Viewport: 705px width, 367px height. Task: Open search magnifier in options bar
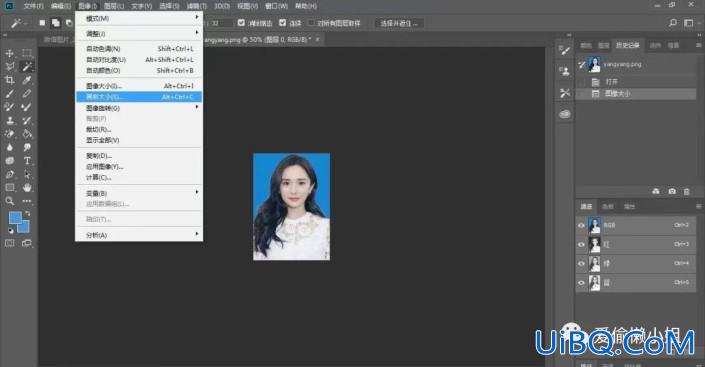coord(673,22)
